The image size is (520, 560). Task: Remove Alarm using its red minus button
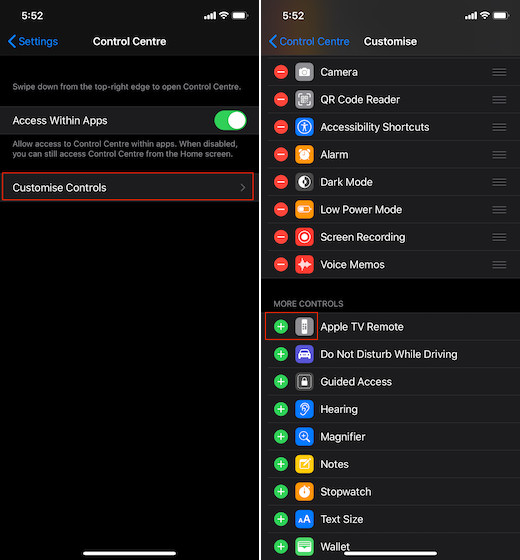[281, 155]
